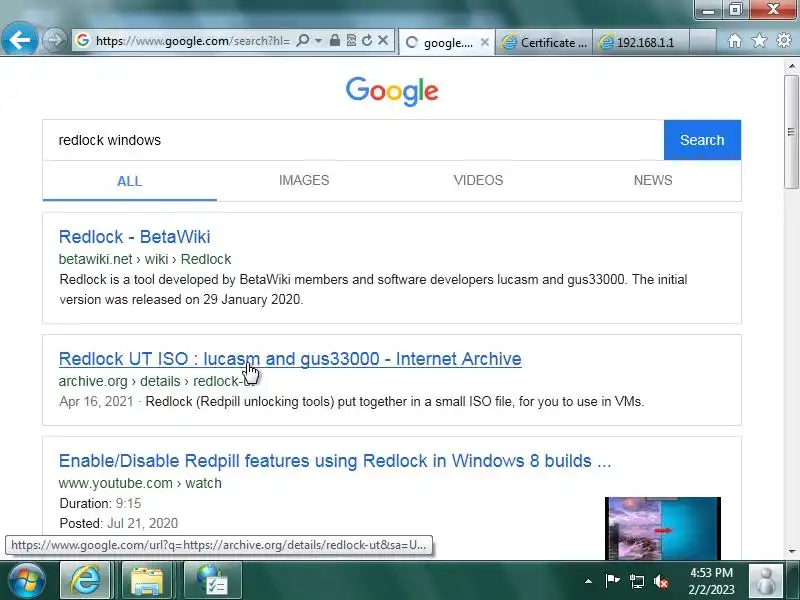Open 'Redlock UT ISO' Internet Archive result
The width and height of the screenshot is (800, 600).
290,359
